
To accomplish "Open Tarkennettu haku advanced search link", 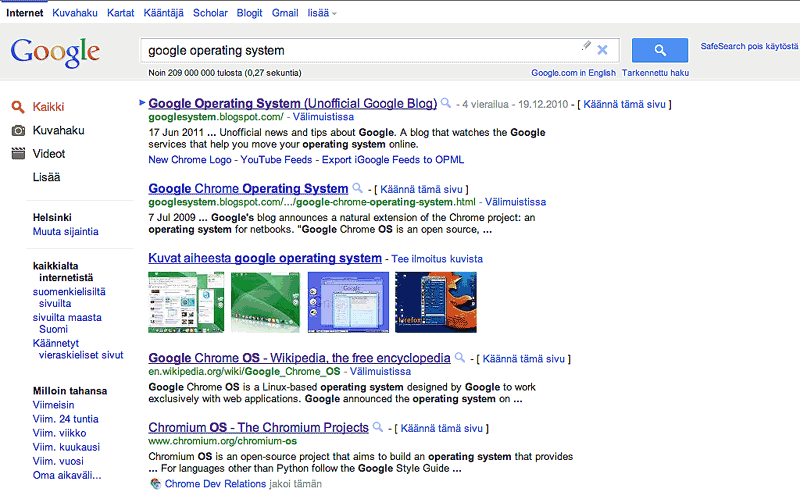I will coord(655,73).
